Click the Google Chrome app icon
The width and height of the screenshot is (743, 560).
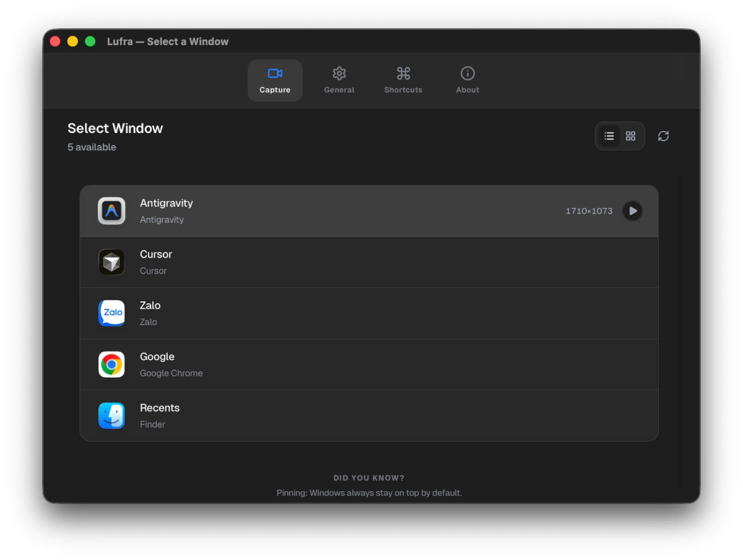(111, 364)
